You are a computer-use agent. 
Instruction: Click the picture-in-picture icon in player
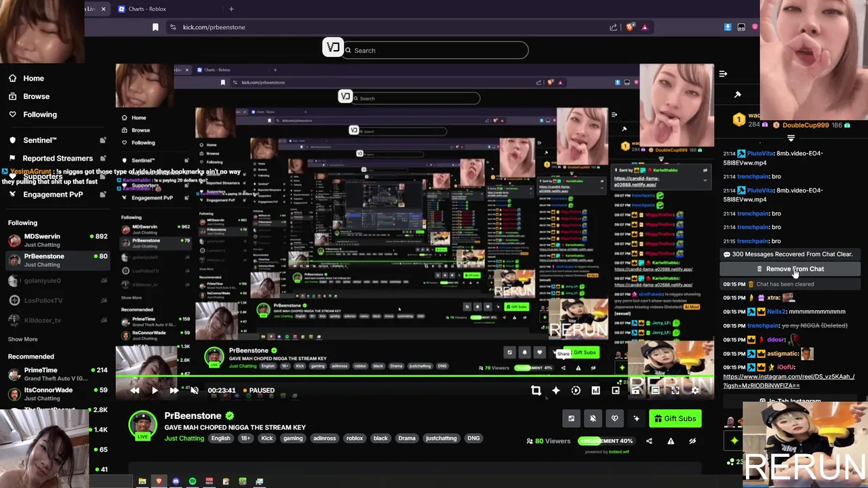[616, 390]
